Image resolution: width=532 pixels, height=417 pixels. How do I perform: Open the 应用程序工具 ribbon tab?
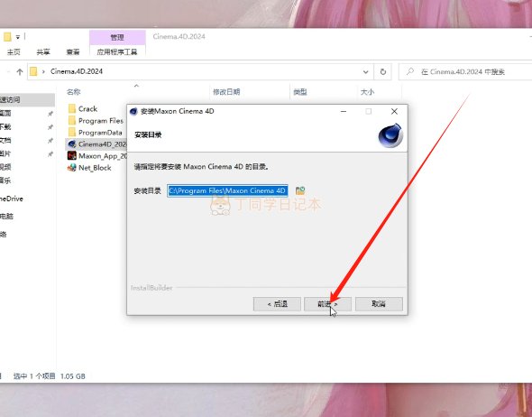coord(117,52)
